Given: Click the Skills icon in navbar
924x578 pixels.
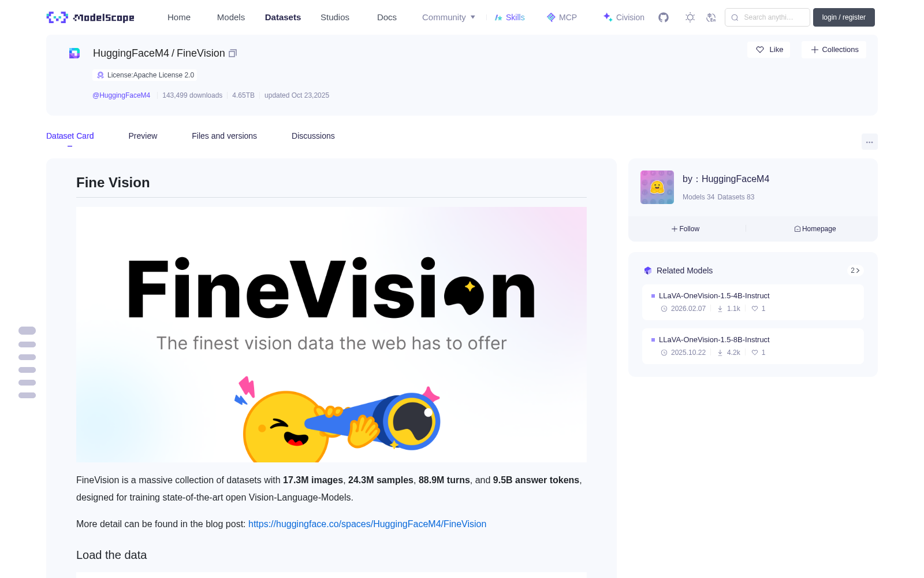Looking at the screenshot, I should [498, 17].
